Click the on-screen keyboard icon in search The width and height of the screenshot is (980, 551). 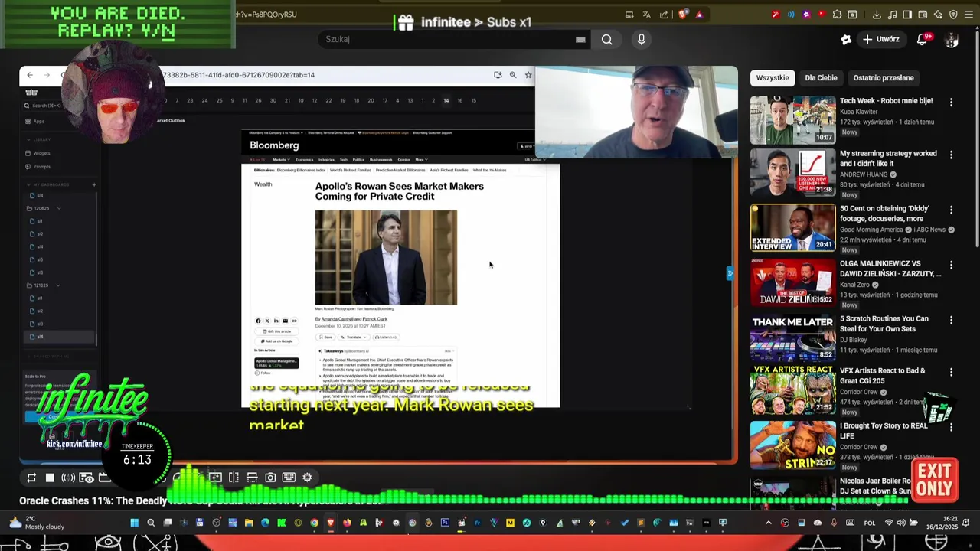pos(580,40)
